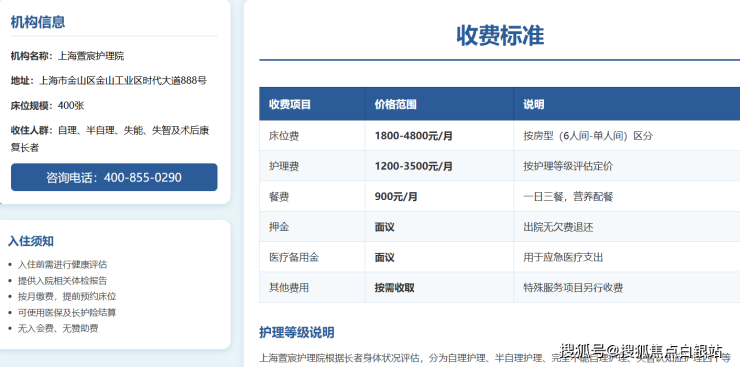
Task: Click the 搜狐号 watermark text
Action: click(x=582, y=351)
